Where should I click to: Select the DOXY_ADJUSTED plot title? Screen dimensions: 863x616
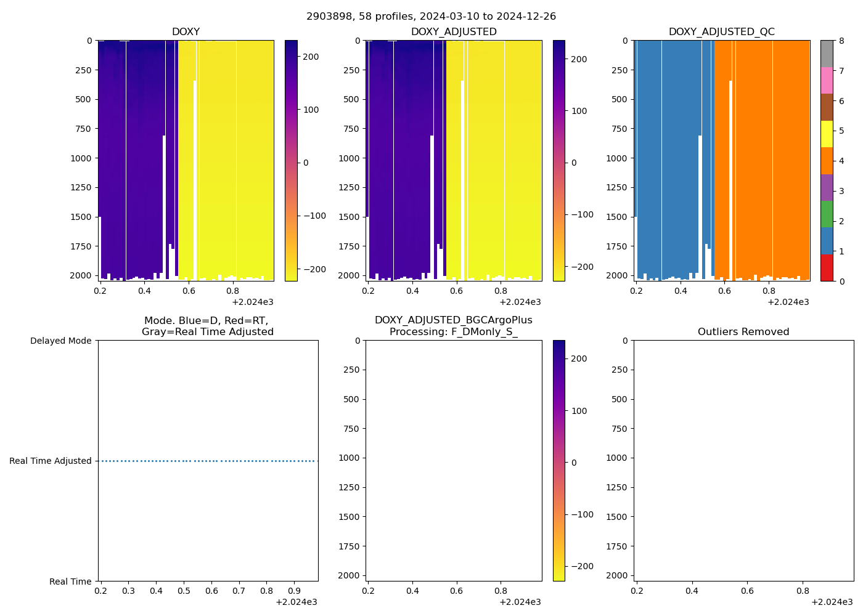454,32
